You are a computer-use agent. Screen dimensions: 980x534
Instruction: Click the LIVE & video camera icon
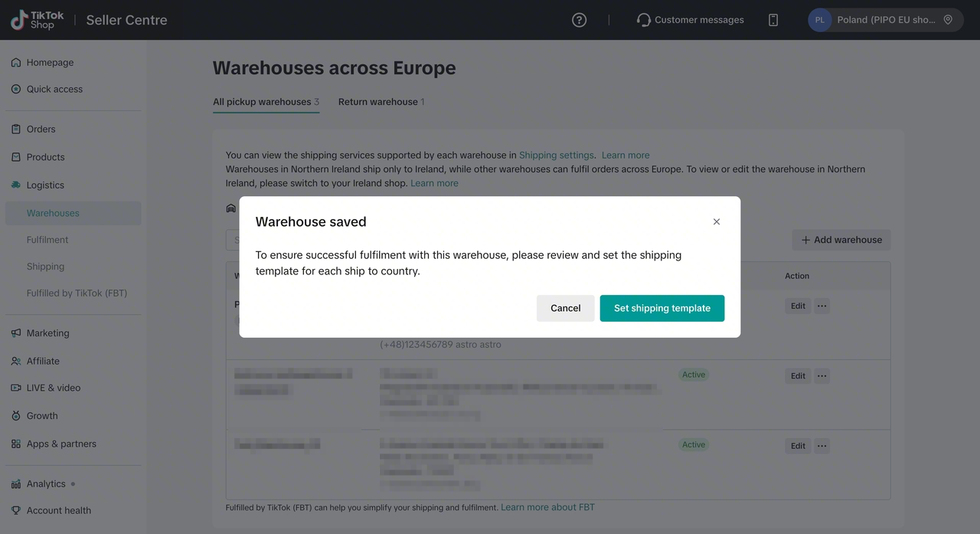coord(16,388)
